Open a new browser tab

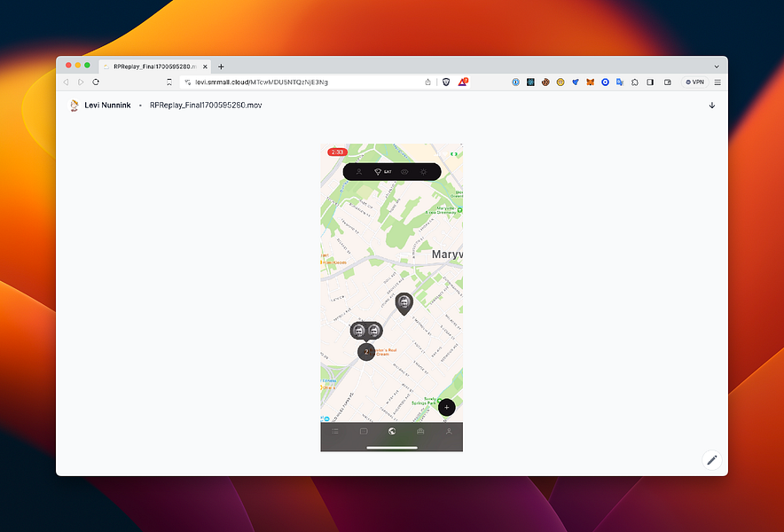pos(221,66)
